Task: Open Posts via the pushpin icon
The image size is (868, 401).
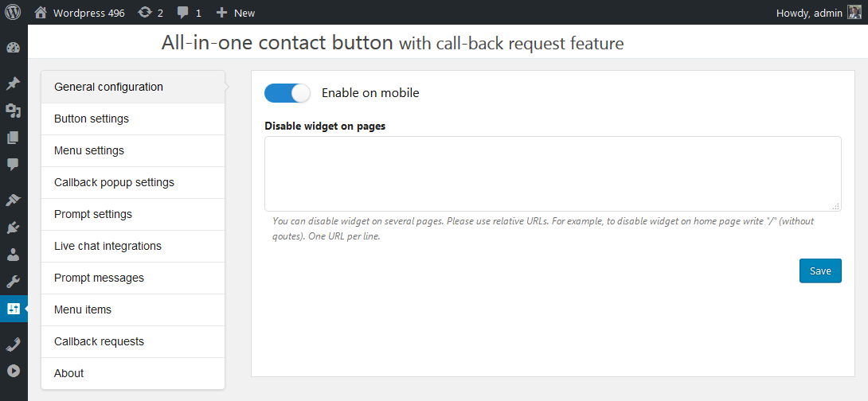Action: [x=14, y=84]
